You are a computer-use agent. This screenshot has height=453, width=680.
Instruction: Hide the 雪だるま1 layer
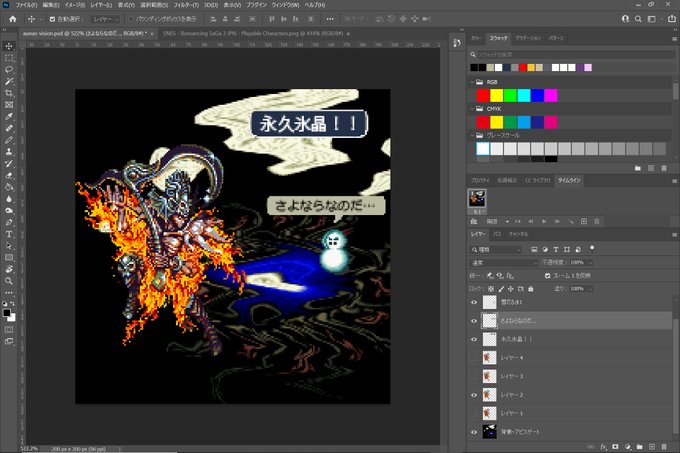click(x=474, y=302)
